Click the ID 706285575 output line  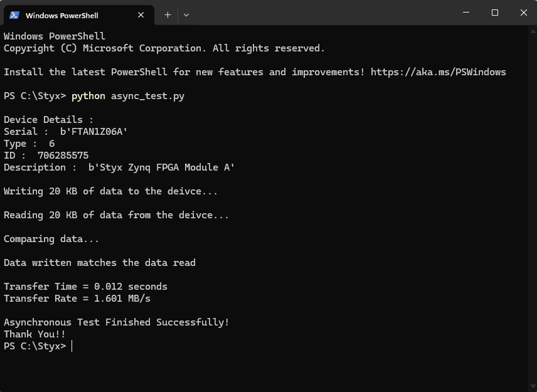46,156
